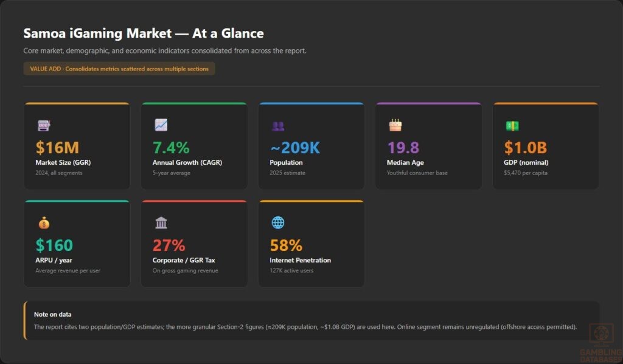Click the 'On gross gaming revenue' caption

(185, 270)
